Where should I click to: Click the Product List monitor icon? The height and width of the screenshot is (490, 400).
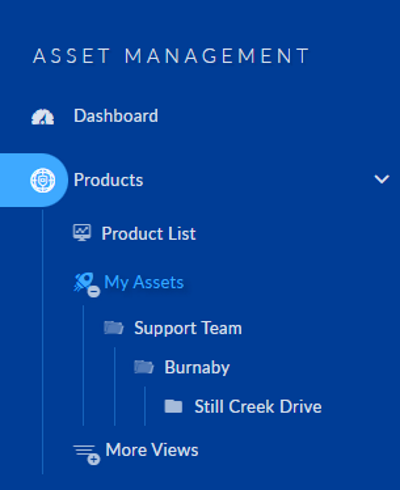coord(82,233)
